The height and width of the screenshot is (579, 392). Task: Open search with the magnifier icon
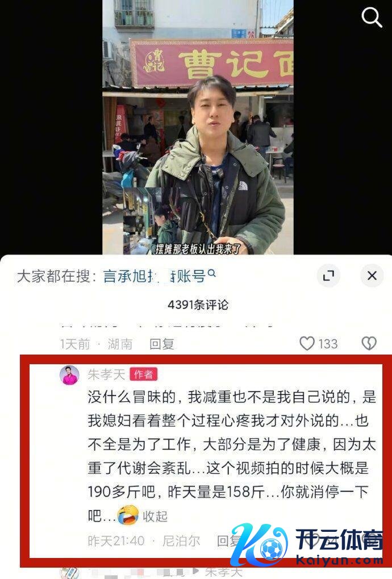pyautogui.click(x=371, y=18)
